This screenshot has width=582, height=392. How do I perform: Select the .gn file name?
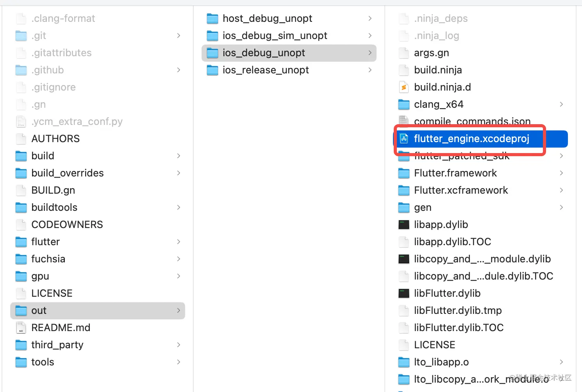pos(39,104)
